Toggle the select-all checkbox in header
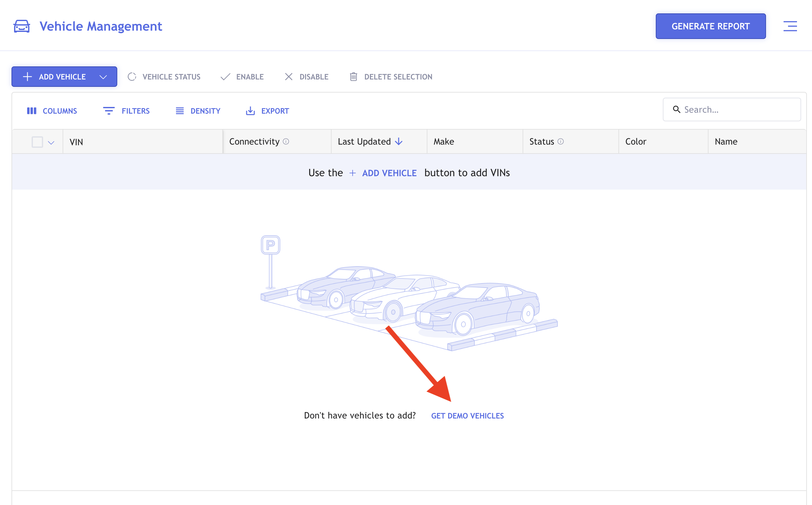The height and width of the screenshot is (505, 812). pos(37,142)
